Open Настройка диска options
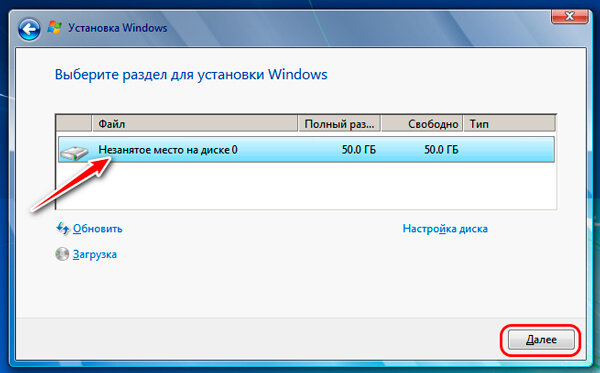This screenshot has width=600, height=373. [445, 229]
